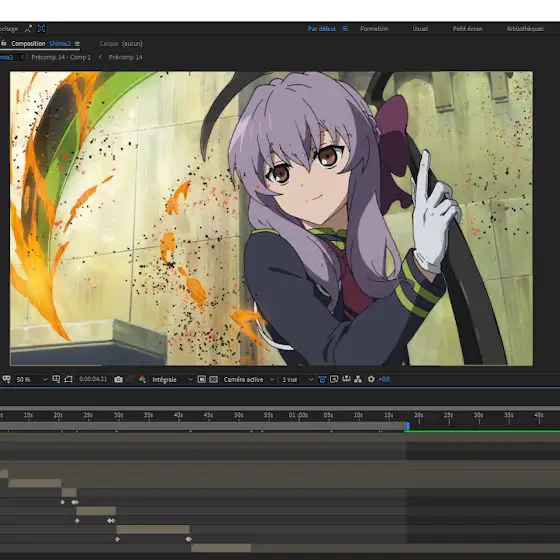Toggle the transparency grid icon
Viewport: 560px width, 560px height.
point(214,379)
